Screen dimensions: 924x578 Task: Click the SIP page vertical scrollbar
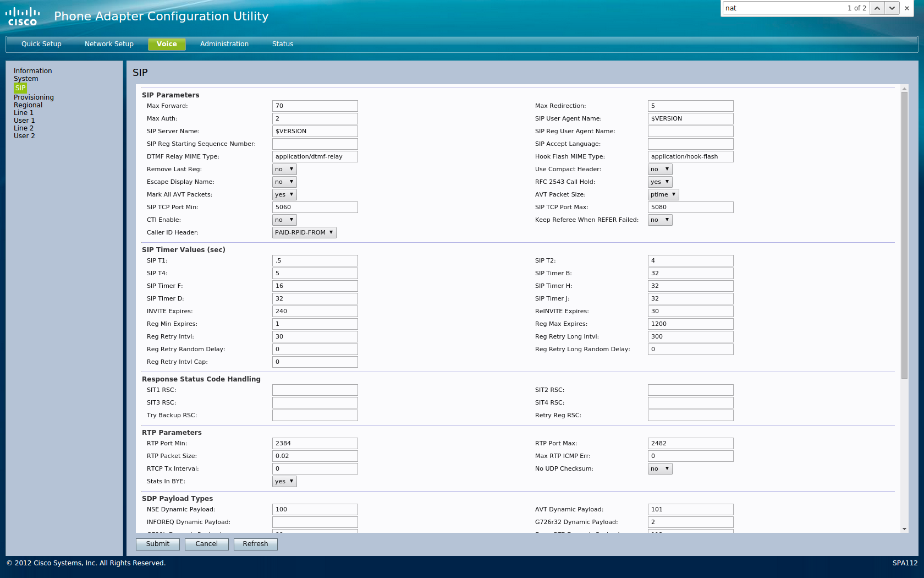[905, 235]
